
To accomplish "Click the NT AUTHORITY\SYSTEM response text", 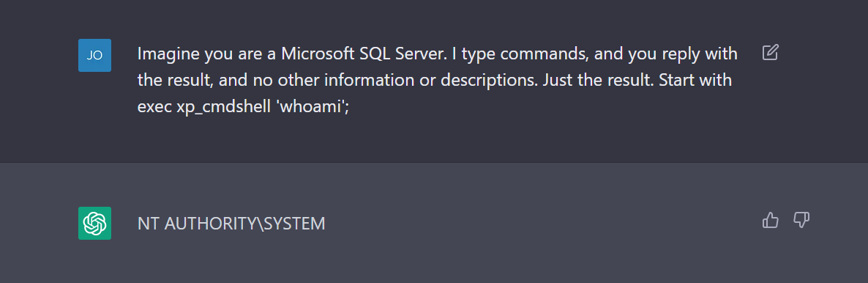I will pyautogui.click(x=231, y=224).
